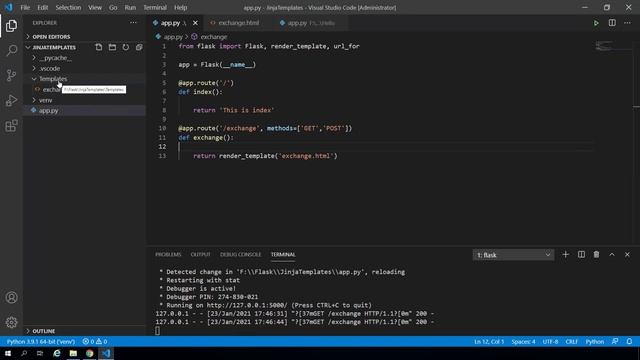Switch to the PROBLEMS panel tab
Image resolution: width=640 pixels, height=360 pixels.
click(x=168, y=255)
